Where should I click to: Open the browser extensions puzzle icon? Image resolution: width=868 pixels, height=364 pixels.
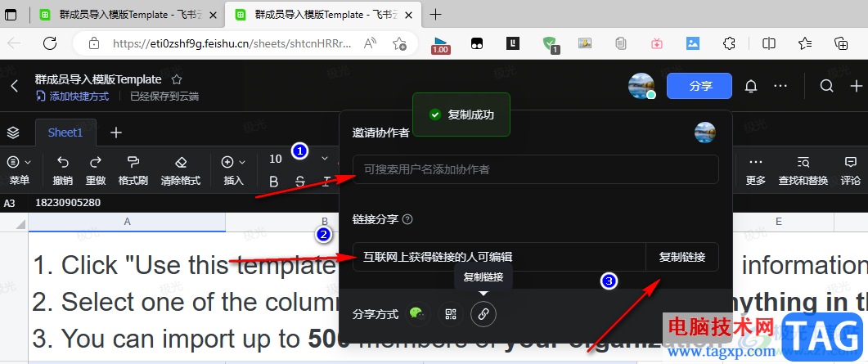pyautogui.click(x=730, y=43)
